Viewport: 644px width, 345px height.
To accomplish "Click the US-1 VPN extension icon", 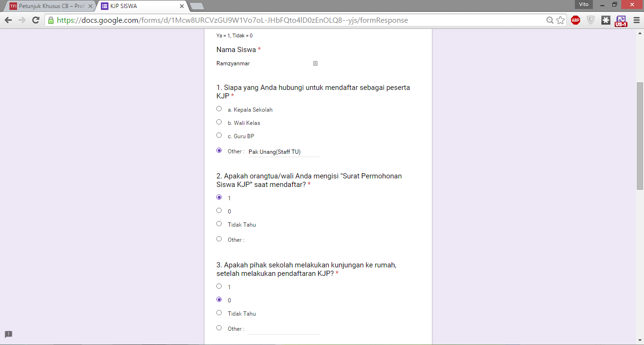I will pos(620,20).
